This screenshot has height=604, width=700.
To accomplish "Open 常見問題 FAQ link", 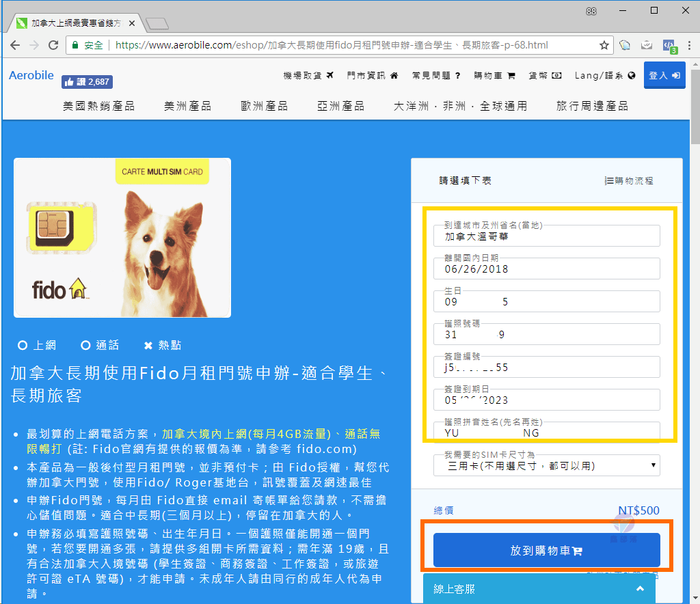I will pos(436,75).
